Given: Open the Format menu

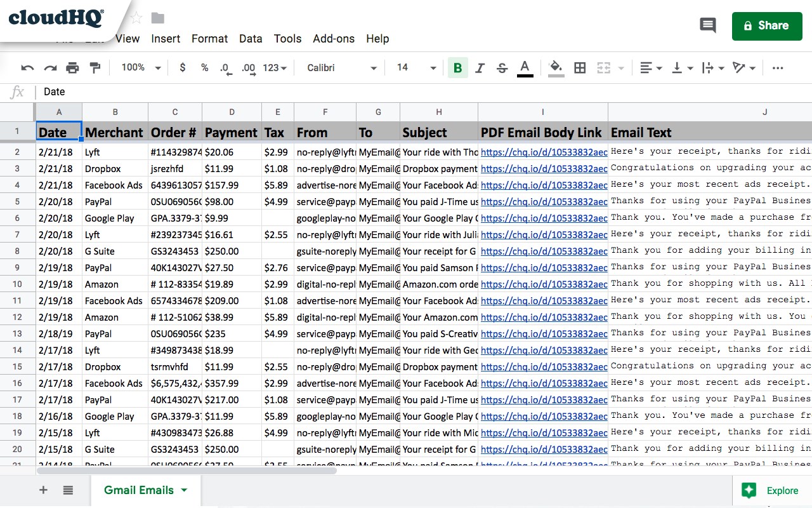Looking at the screenshot, I should [209, 39].
